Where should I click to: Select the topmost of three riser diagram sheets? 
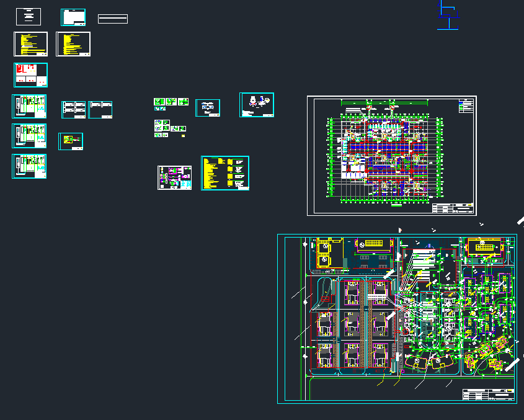pos(30,106)
